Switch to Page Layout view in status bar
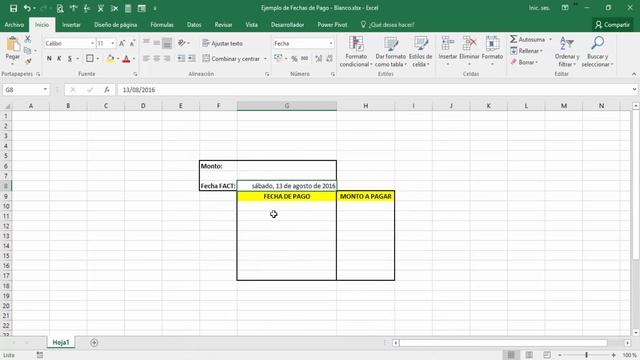The width and height of the screenshot is (640, 360). (x=529, y=355)
